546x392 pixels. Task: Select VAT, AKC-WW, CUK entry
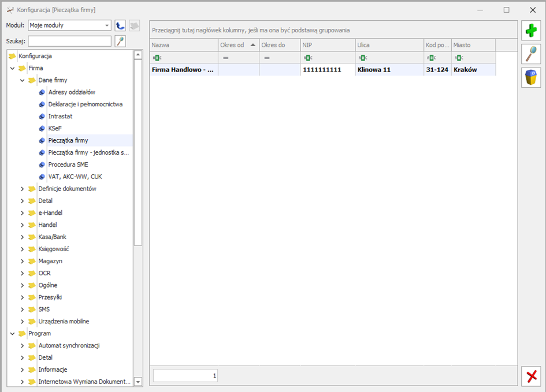click(75, 177)
